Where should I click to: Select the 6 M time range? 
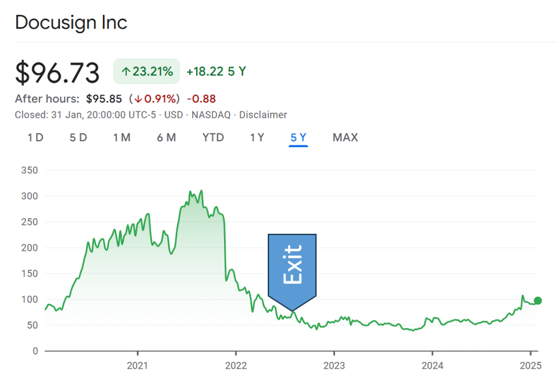(166, 137)
